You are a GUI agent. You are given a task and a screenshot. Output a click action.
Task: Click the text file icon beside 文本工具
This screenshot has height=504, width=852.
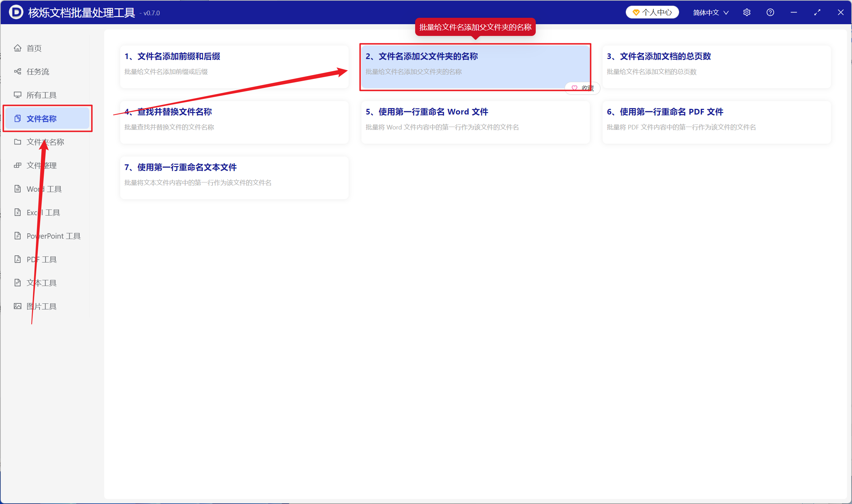[17, 283]
